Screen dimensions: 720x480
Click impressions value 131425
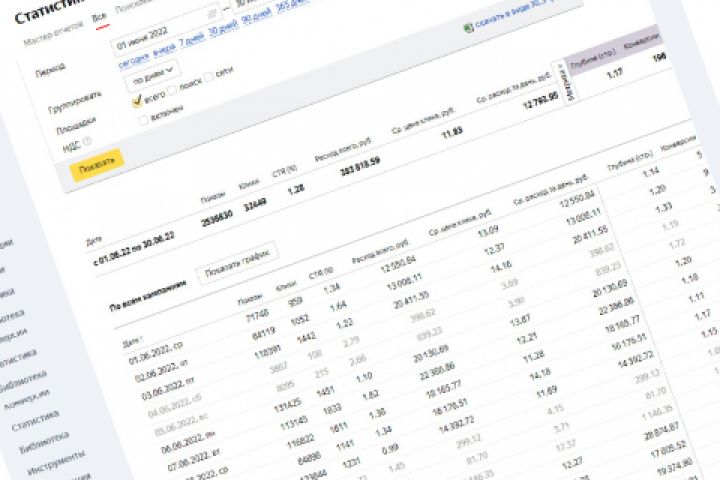click(287, 404)
